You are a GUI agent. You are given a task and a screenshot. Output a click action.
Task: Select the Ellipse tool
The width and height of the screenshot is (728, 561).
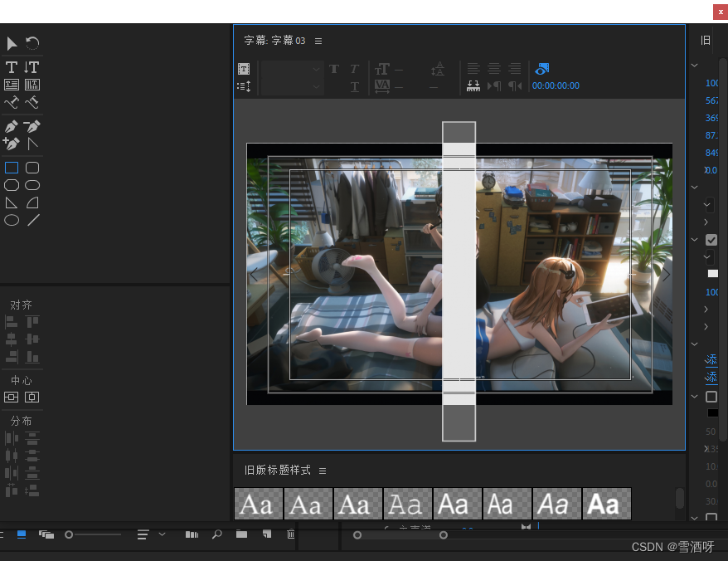[12, 220]
